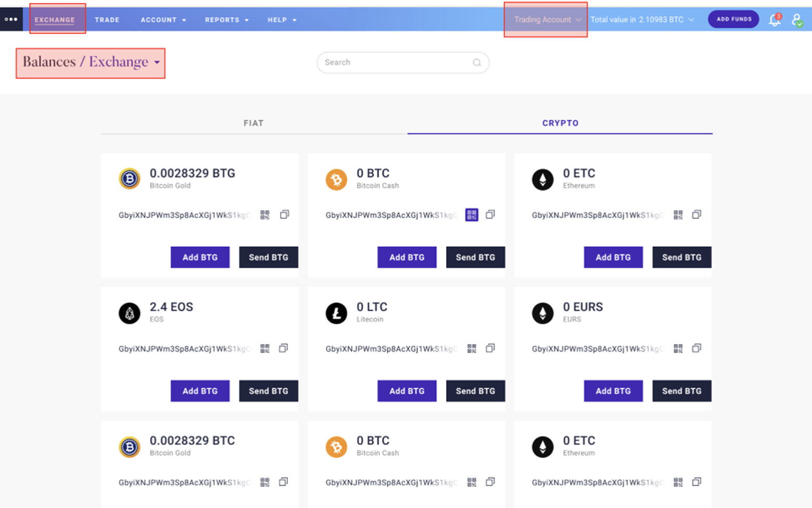Click the search magnifier icon

coord(477,62)
